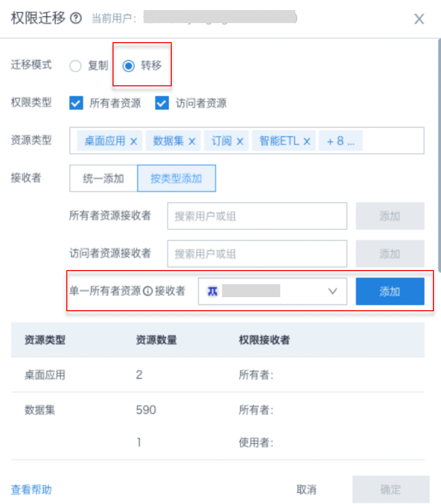Open the 查看帮助 link
The width and height of the screenshot is (441, 504).
pyautogui.click(x=31, y=489)
